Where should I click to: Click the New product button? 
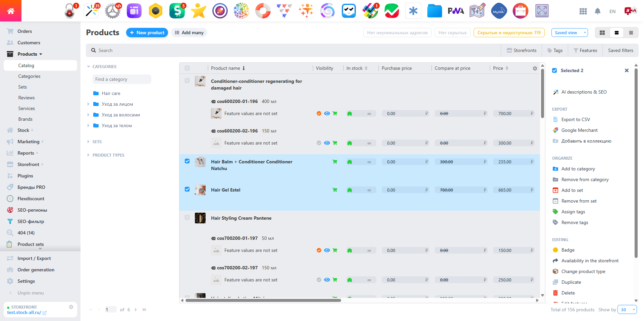(147, 33)
